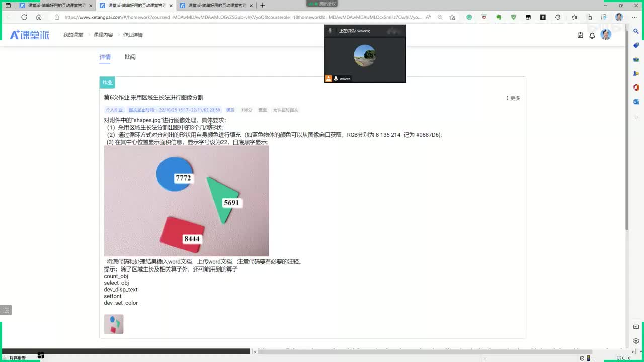Open the clipboard task icon in header

tap(580, 35)
